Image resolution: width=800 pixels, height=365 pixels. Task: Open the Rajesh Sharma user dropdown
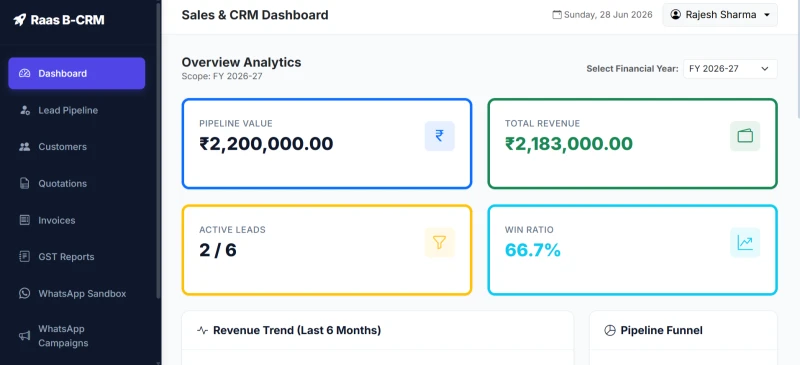click(x=720, y=15)
